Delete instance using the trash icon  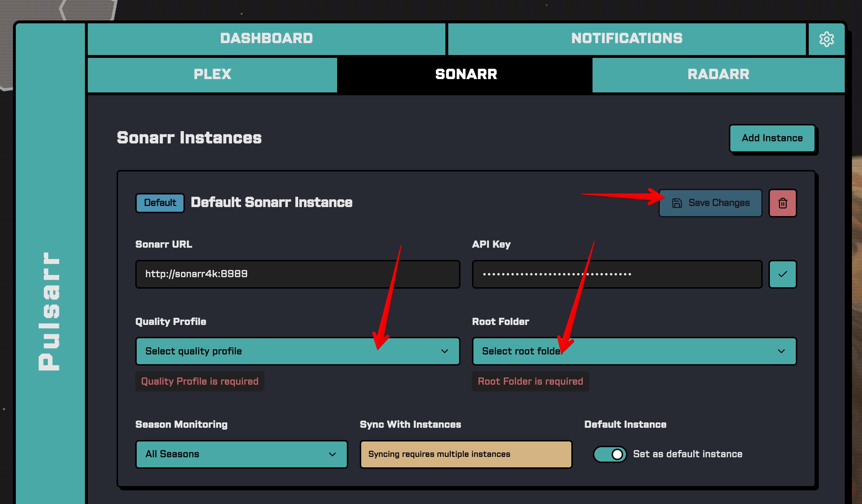click(x=782, y=203)
